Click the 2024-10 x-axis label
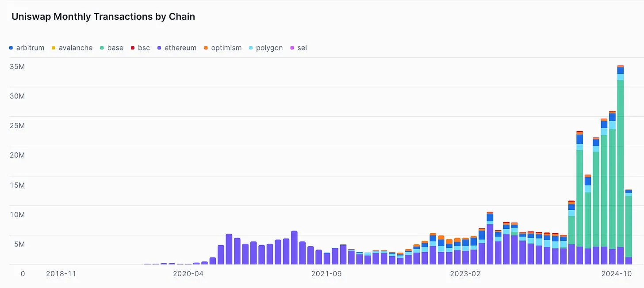The width and height of the screenshot is (644, 288). click(617, 273)
